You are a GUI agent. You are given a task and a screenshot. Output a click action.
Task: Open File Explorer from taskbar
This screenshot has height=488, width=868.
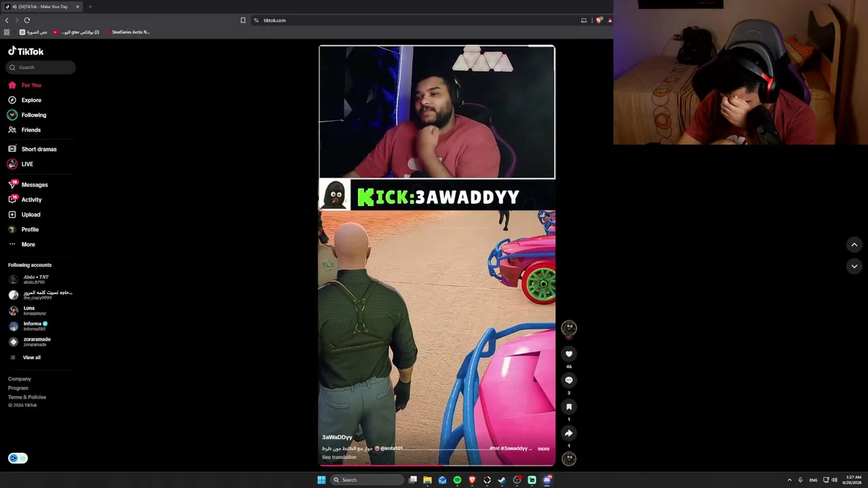tap(427, 480)
